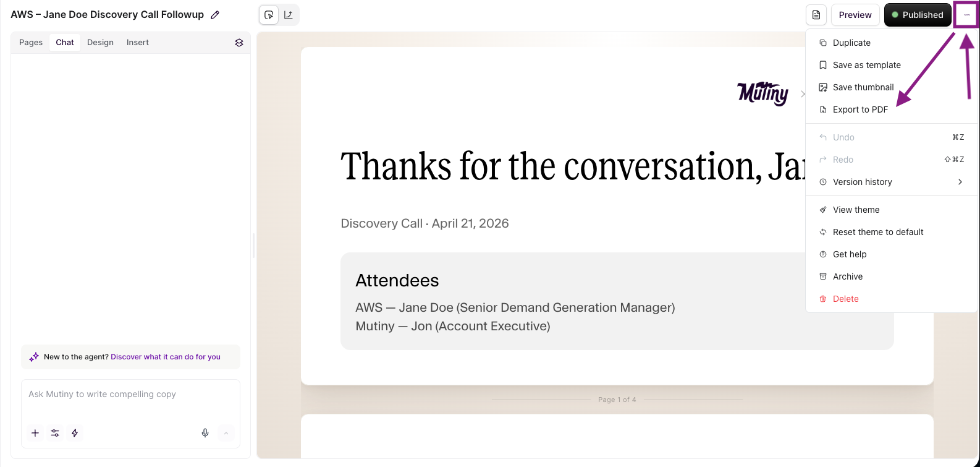980x467 pixels.
Task: Choose Archive from the menu
Action: (x=892, y=276)
